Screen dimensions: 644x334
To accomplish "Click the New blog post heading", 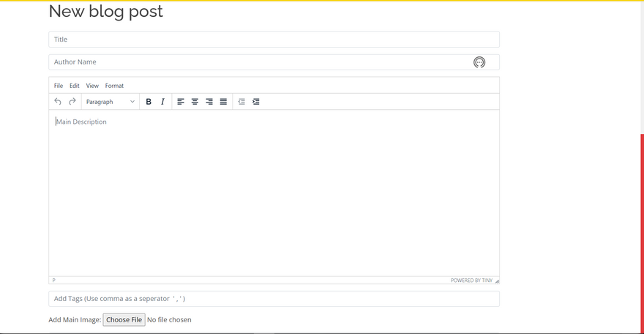I will tap(106, 11).
